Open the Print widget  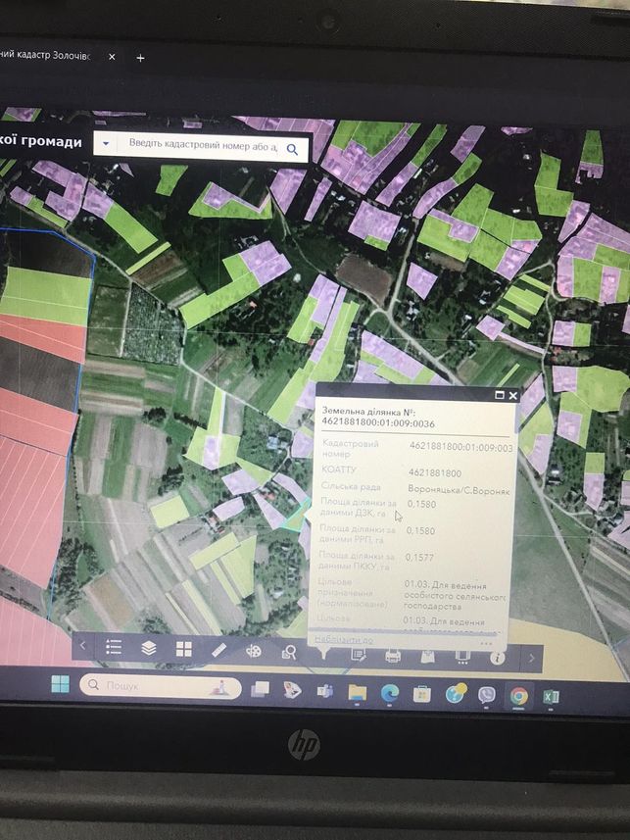[x=393, y=655]
